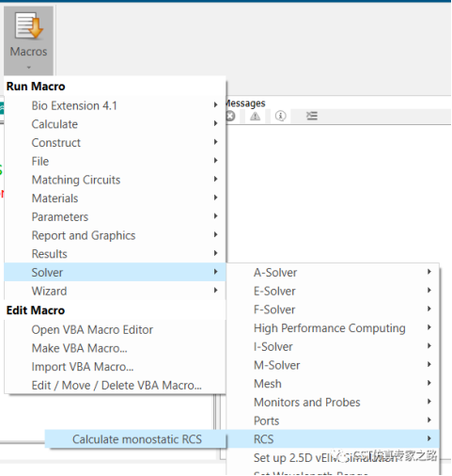Click the clear messages list icon
This screenshot has width=452, height=476.
(312, 116)
